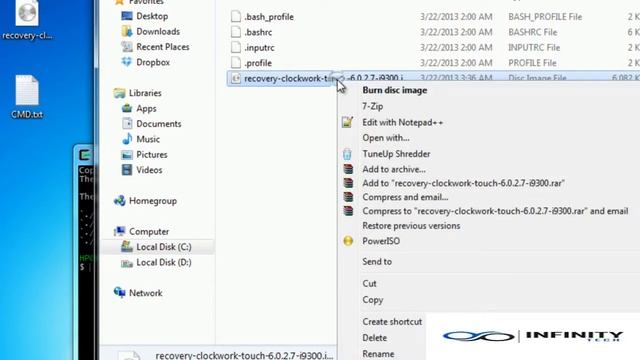
Task: Click the PowerISO disc icon
Action: point(348,241)
